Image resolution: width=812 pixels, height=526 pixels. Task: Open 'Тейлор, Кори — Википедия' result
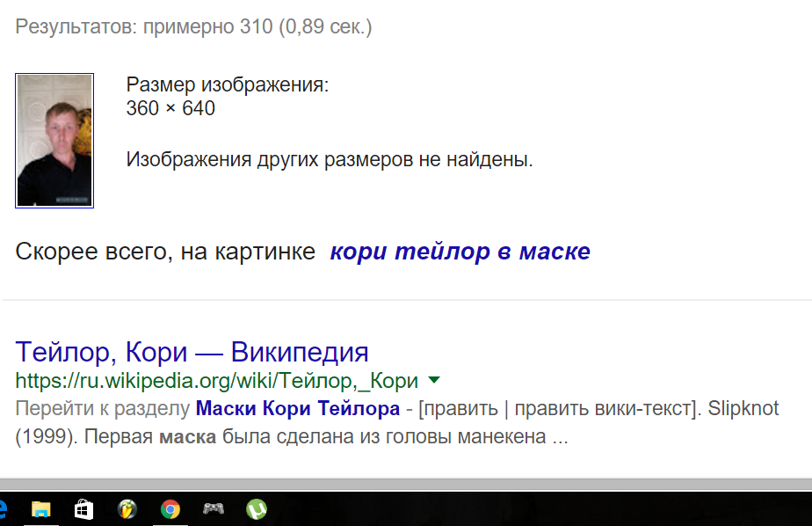pyautogui.click(x=192, y=353)
